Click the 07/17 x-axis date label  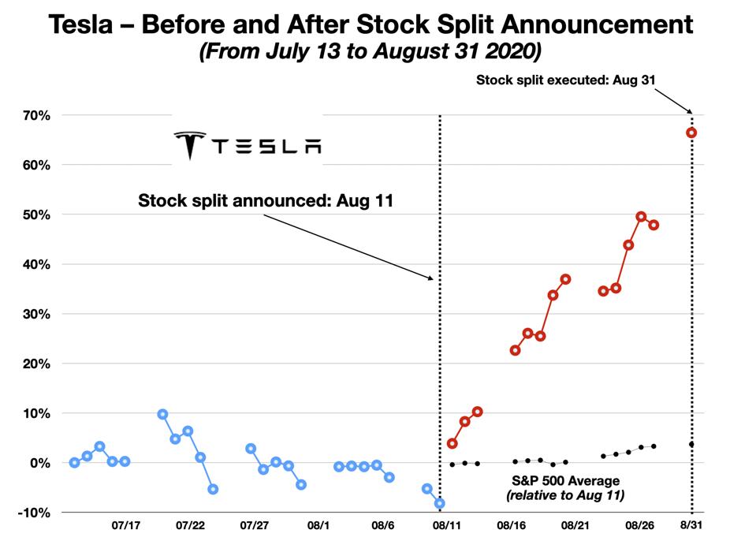point(125,525)
